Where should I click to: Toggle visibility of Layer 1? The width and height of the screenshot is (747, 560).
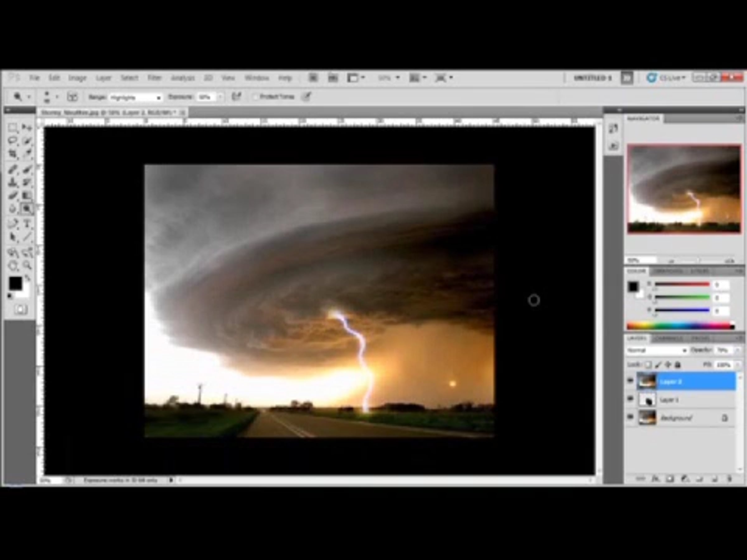[630, 399]
